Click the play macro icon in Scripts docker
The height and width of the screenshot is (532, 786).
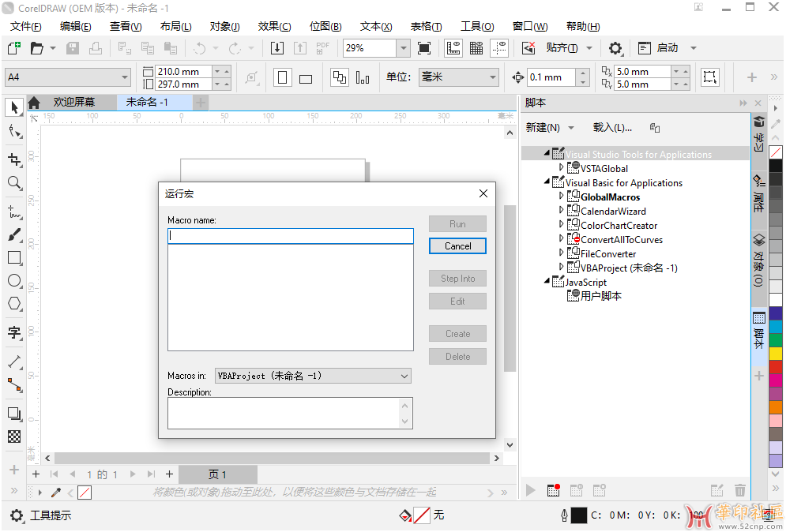(x=530, y=490)
